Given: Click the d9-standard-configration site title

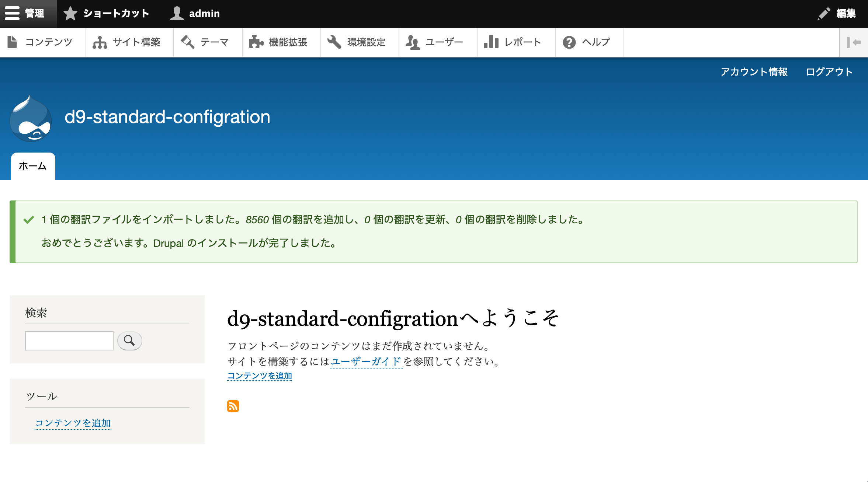Looking at the screenshot, I should point(167,117).
